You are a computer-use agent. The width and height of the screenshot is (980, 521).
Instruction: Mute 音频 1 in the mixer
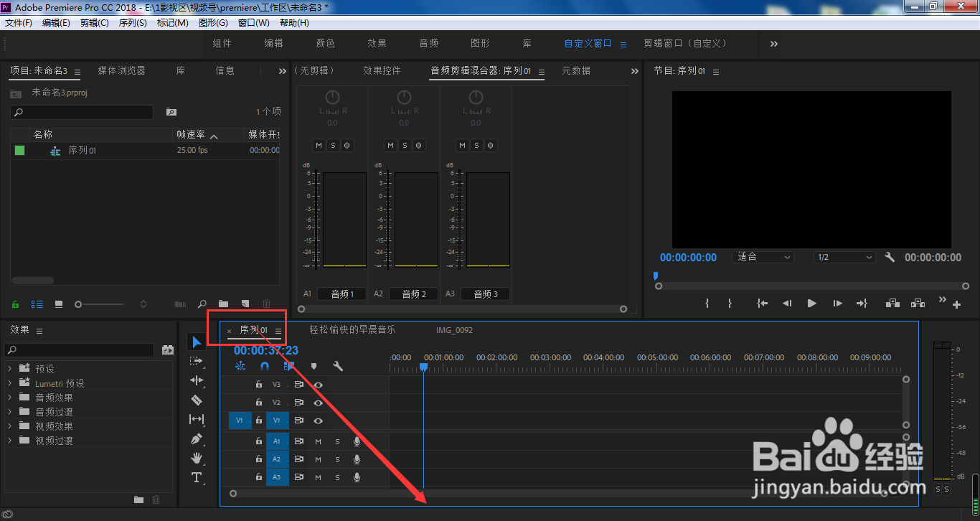319,145
